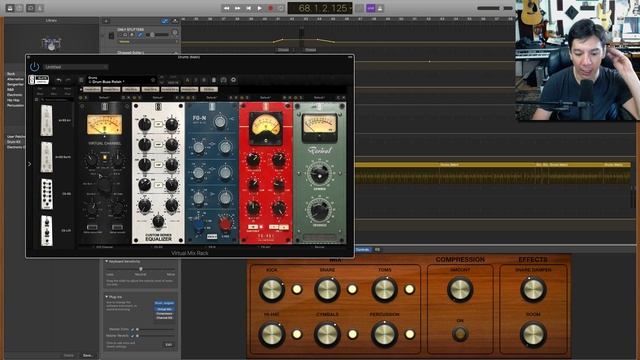Viewport: 640px width, 360px height.
Task: Turn the PERCUSSION mix knob
Action: [384, 334]
